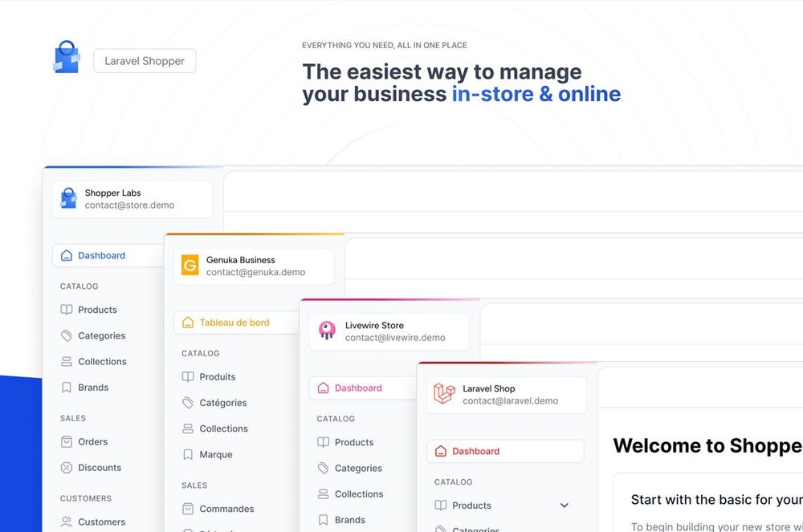
Task: Click the pink Livewire Store logo
Action: click(328, 331)
